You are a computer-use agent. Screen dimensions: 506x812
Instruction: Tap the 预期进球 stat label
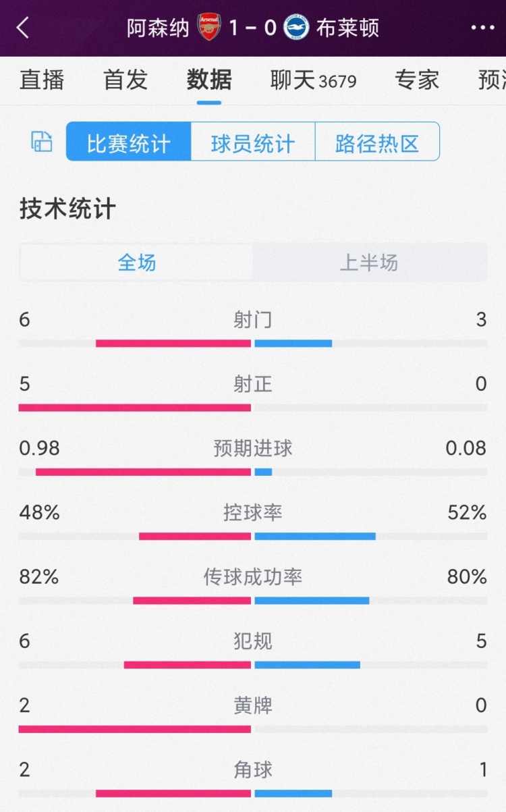click(253, 448)
